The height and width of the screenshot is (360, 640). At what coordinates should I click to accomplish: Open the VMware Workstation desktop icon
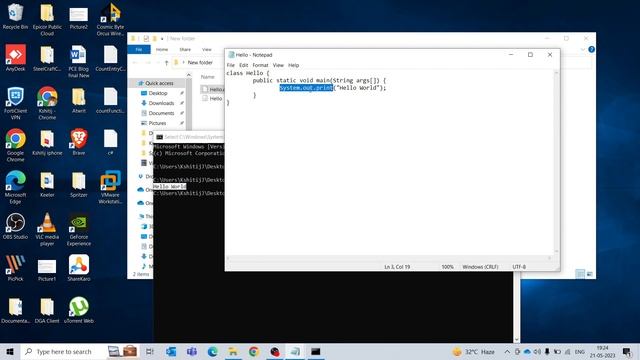pos(110,187)
